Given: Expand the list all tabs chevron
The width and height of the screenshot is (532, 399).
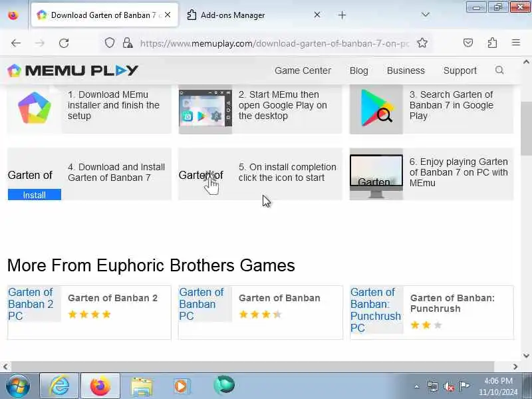Looking at the screenshot, I should [425, 15].
